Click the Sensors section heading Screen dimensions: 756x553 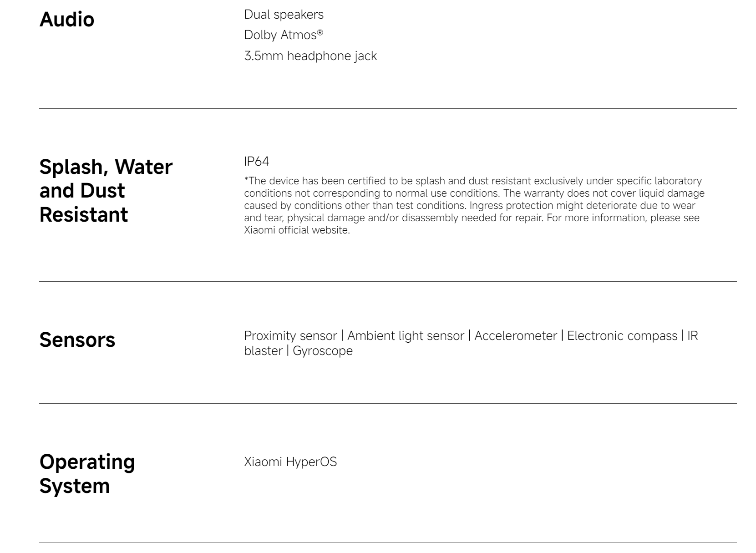point(77,340)
